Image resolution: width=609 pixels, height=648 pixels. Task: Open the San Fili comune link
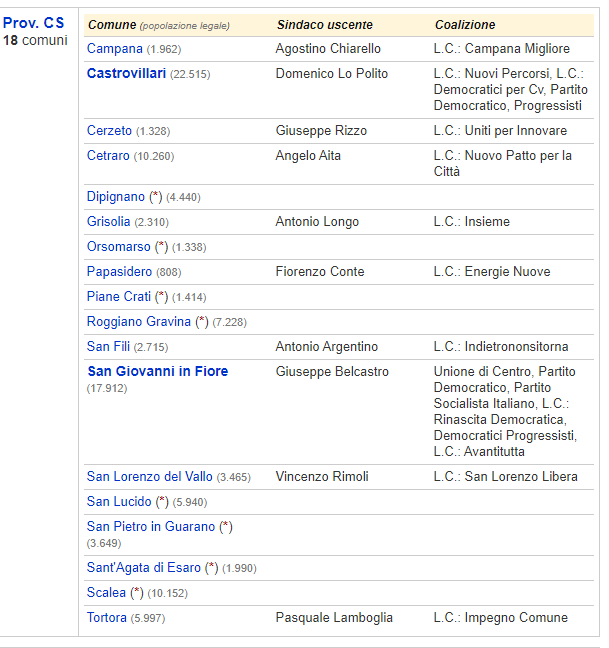pyautogui.click(x=108, y=347)
